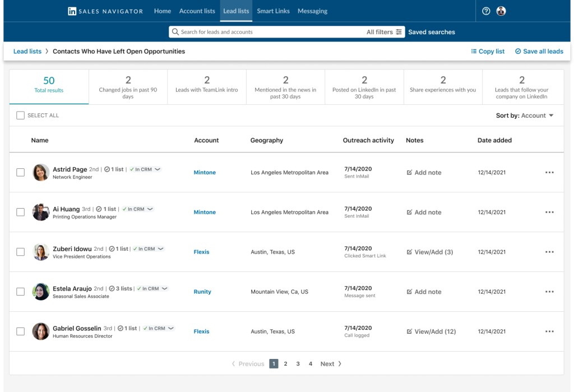Switch to the Messaging tab
The image size is (574, 392).
coord(312,11)
